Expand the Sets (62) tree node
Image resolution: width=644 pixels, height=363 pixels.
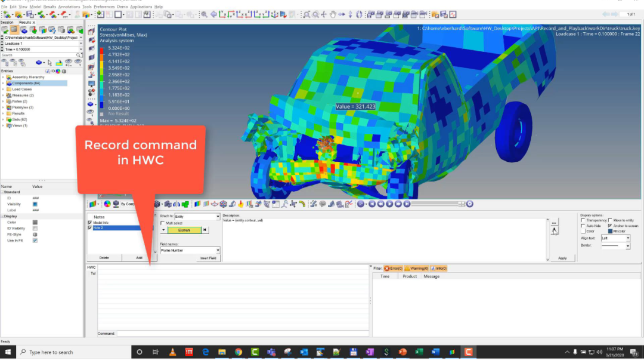click(4, 119)
